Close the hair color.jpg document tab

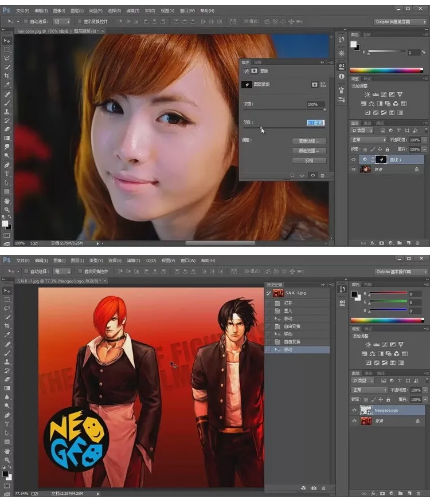(x=103, y=31)
